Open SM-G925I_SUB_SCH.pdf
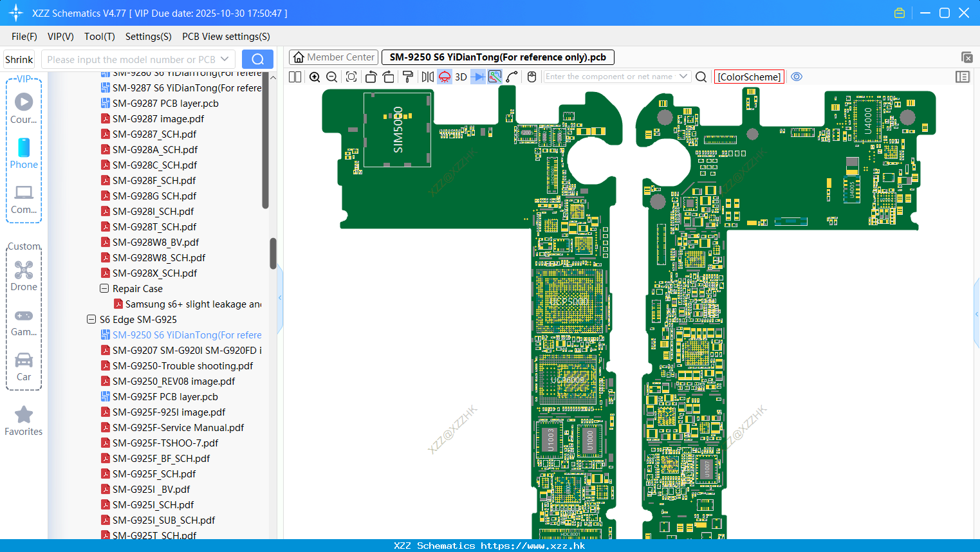The image size is (980, 552). pos(164,520)
